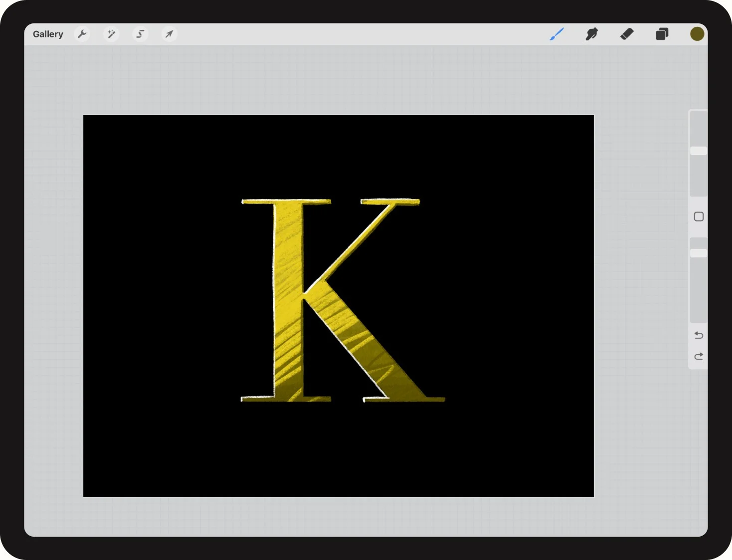Redo the last undone action
732x560 pixels.
click(699, 356)
